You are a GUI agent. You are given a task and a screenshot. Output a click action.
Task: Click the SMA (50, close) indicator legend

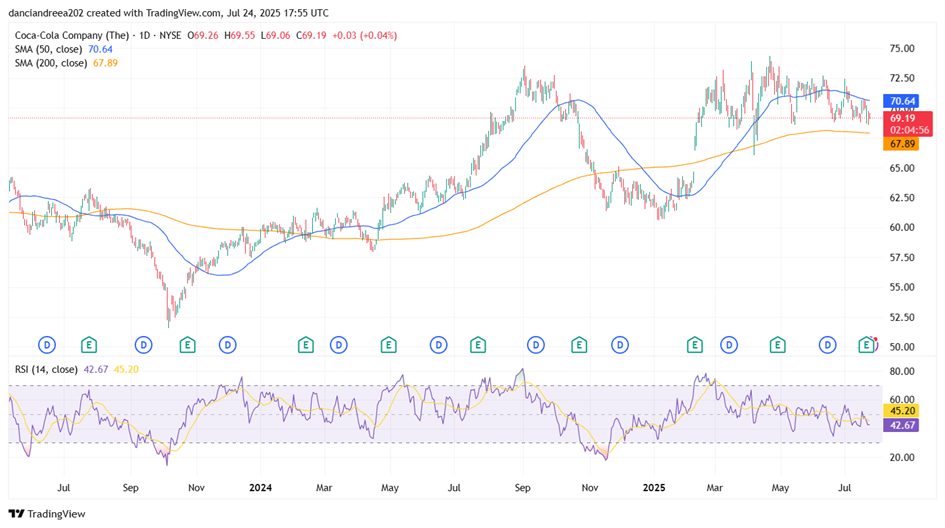click(x=50, y=48)
